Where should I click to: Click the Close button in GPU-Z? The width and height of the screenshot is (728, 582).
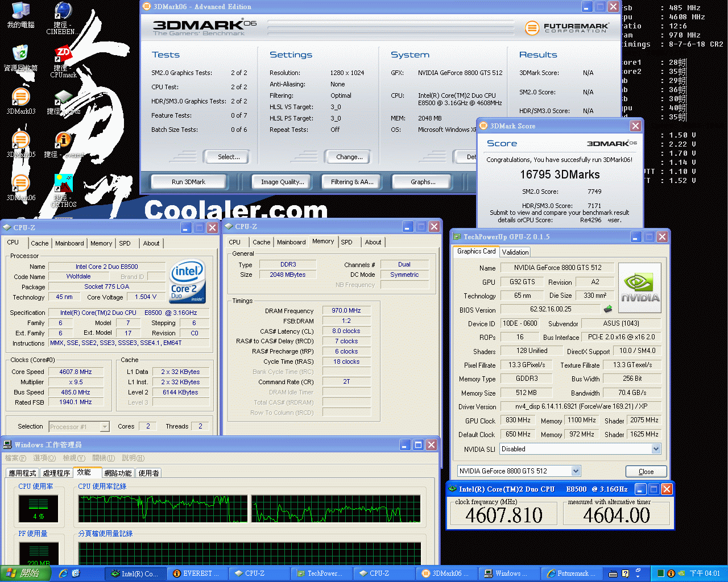pyautogui.click(x=646, y=472)
